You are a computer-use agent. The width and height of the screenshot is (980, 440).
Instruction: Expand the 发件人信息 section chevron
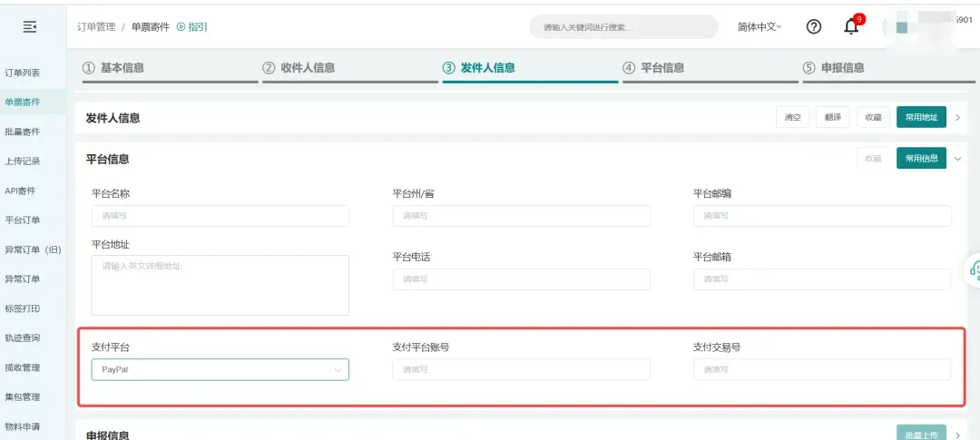pyautogui.click(x=958, y=117)
